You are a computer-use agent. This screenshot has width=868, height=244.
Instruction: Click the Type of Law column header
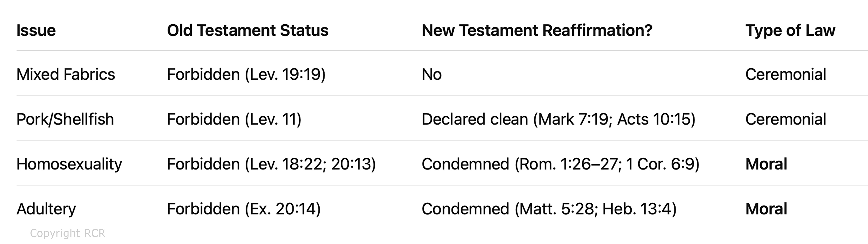(790, 30)
